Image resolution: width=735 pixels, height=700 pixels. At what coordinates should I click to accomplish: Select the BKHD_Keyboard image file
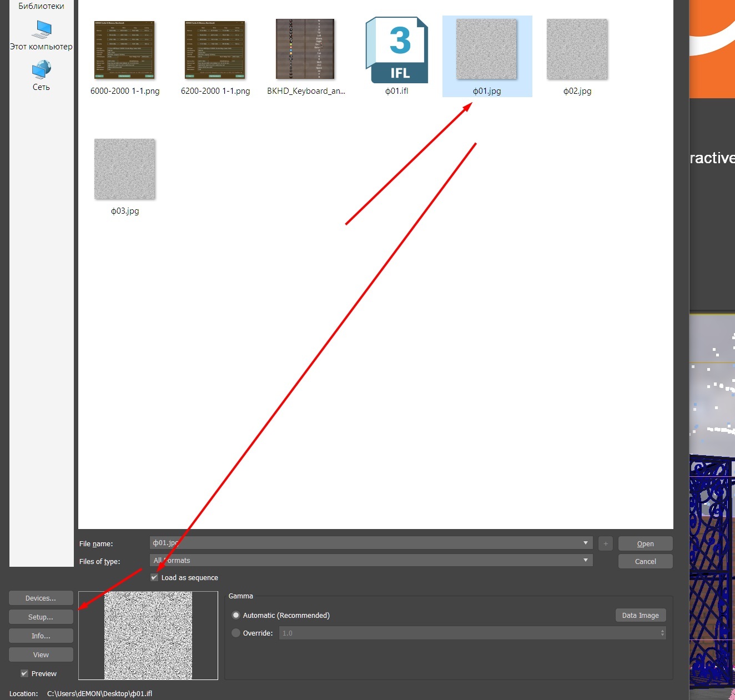[x=305, y=51]
